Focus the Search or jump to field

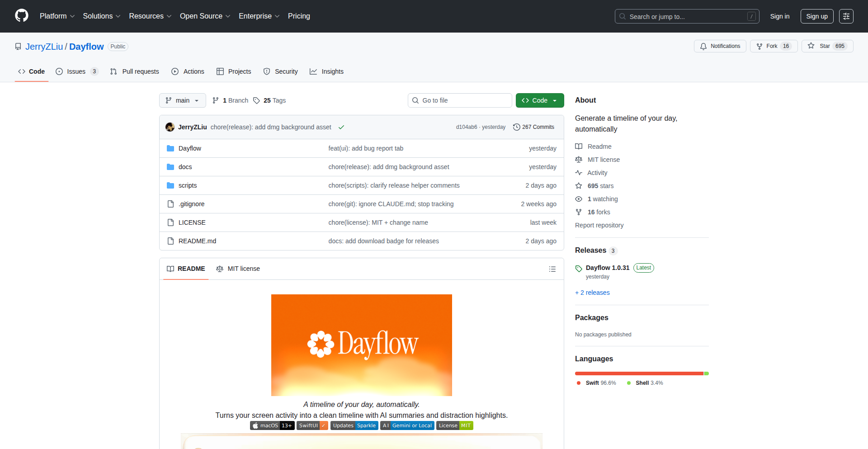(x=687, y=16)
